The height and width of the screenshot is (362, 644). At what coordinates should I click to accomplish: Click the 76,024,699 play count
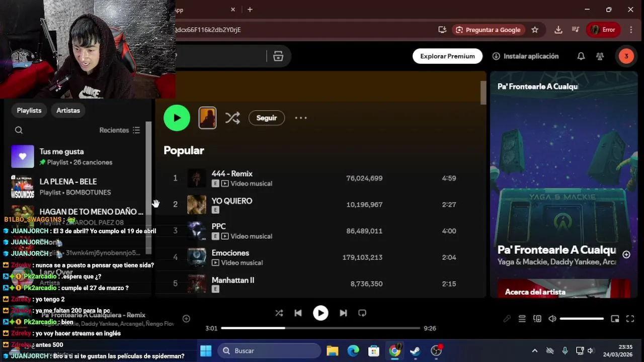(x=364, y=178)
